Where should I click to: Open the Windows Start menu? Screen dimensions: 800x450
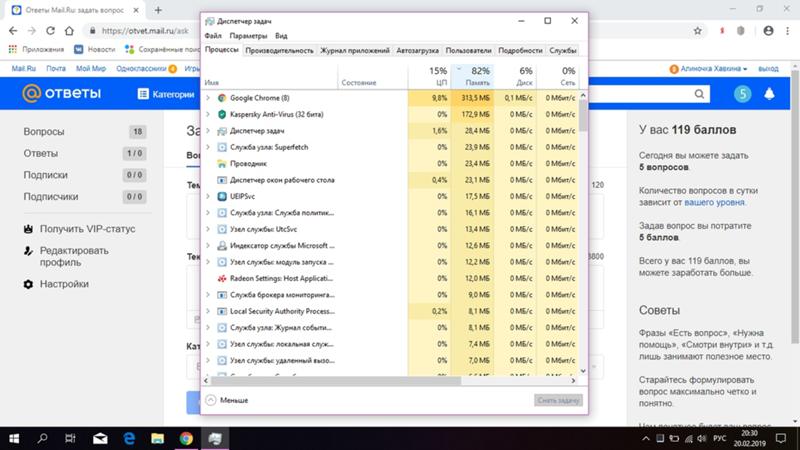click(x=14, y=438)
